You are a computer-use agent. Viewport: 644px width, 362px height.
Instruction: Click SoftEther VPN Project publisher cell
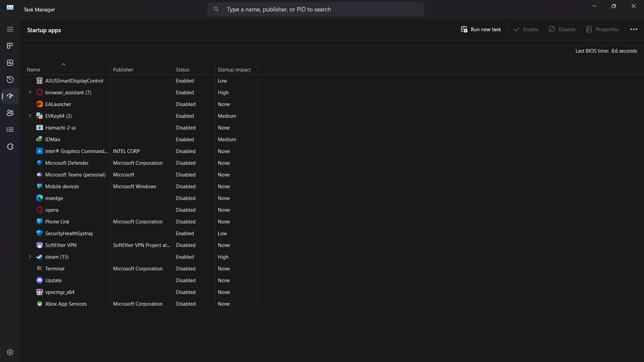pyautogui.click(x=141, y=245)
